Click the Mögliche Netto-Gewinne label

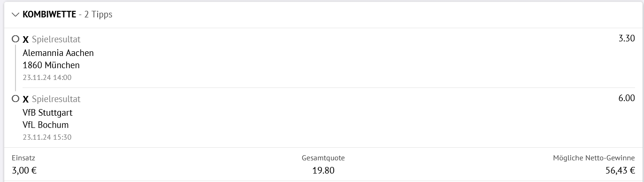pos(594,158)
